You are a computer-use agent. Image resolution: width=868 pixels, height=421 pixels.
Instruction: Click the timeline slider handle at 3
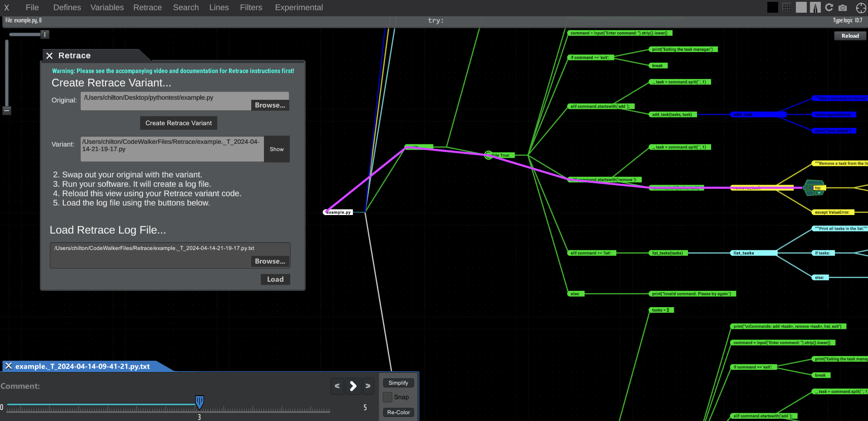click(199, 401)
